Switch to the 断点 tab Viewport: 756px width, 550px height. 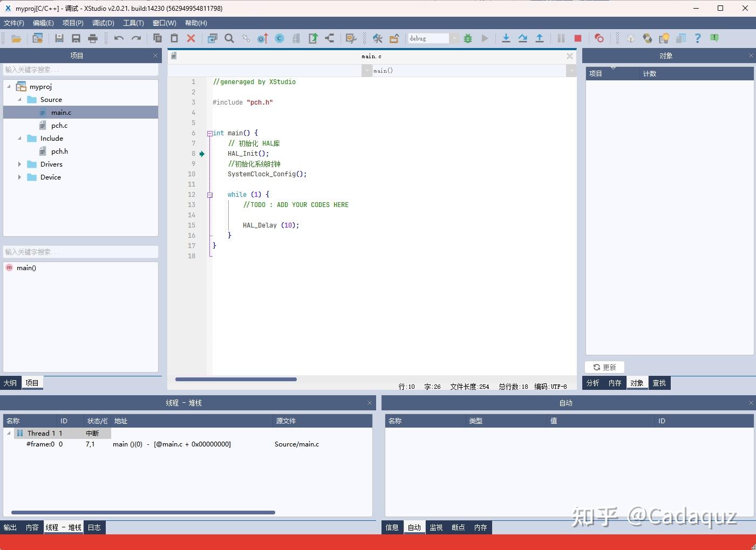pos(458,527)
